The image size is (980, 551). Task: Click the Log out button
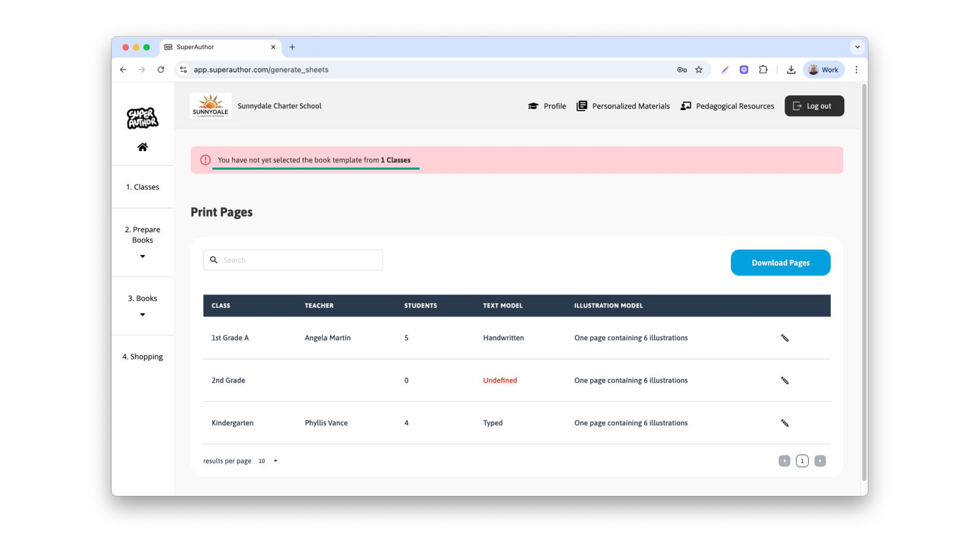point(814,106)
